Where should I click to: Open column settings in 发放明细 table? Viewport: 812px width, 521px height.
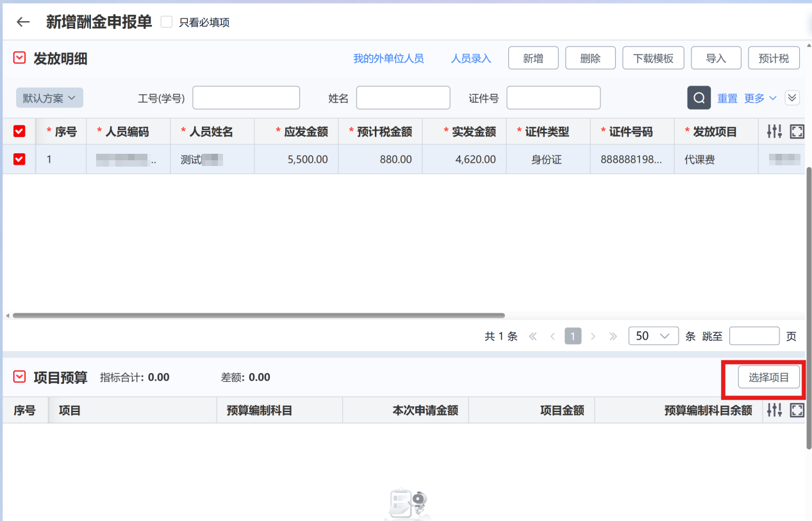pos(774,131)
